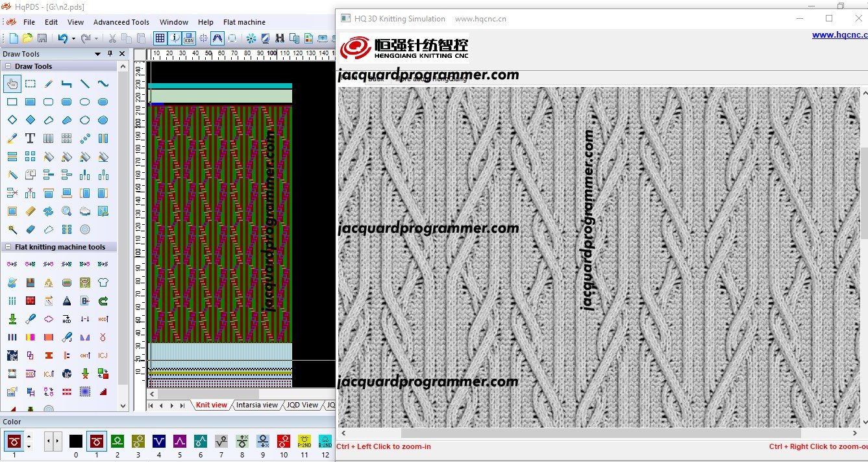
Task: Collapse the Draw Tools section
Action: pyautogui.click(x=8, y=66)
